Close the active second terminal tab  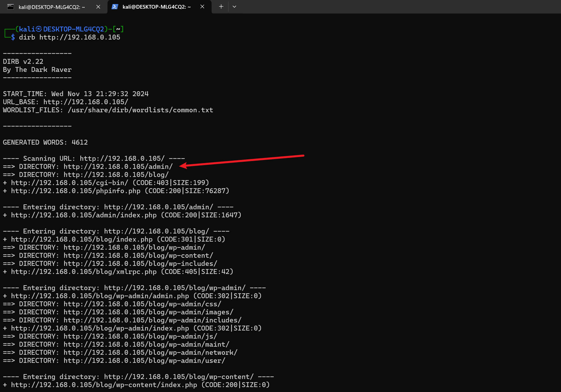202,7
